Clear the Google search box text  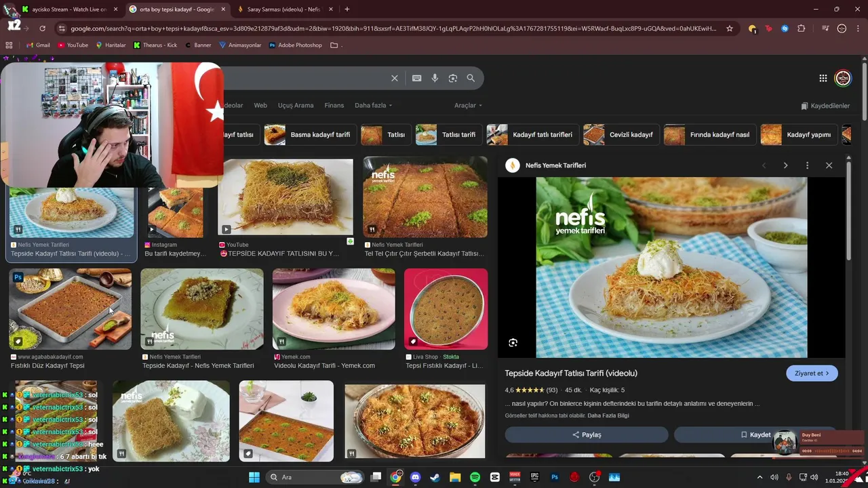395,78
